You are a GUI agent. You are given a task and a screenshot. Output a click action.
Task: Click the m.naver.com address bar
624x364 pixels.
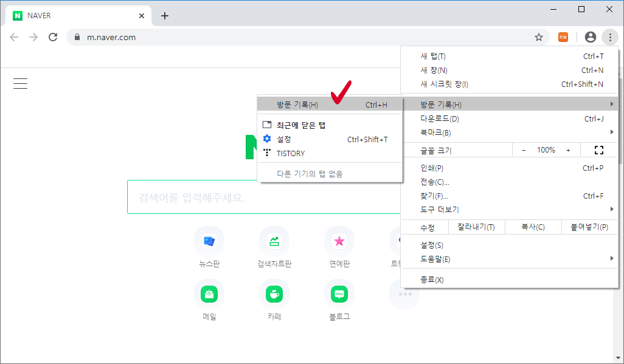click(x=307, y=38)
